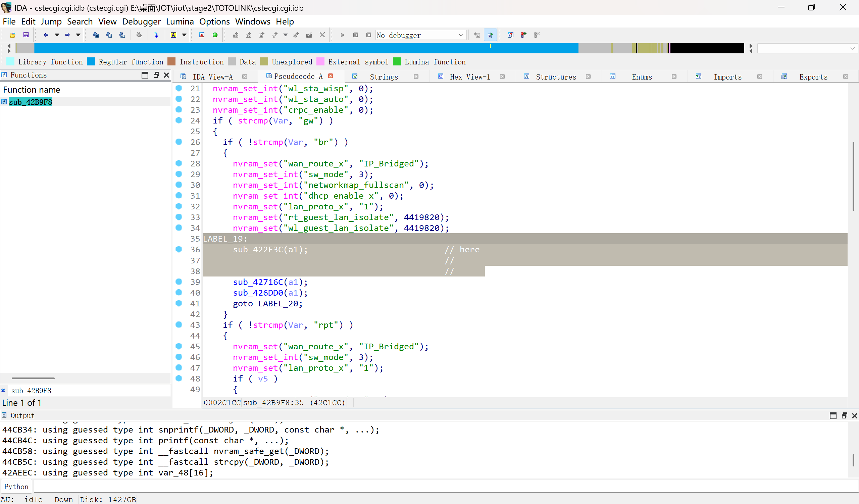The image size is (859, 504).
Task: Open a file with the folder icon
Action: (x=13, y=35)
